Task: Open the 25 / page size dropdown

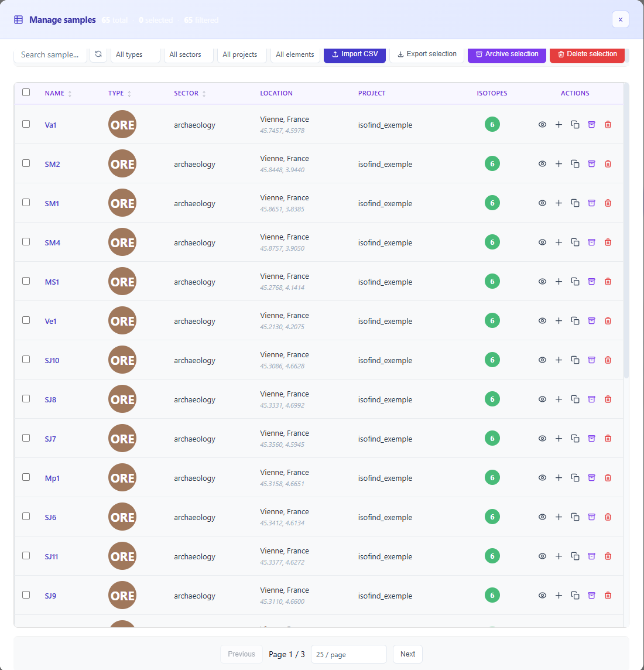Action: 348,654
